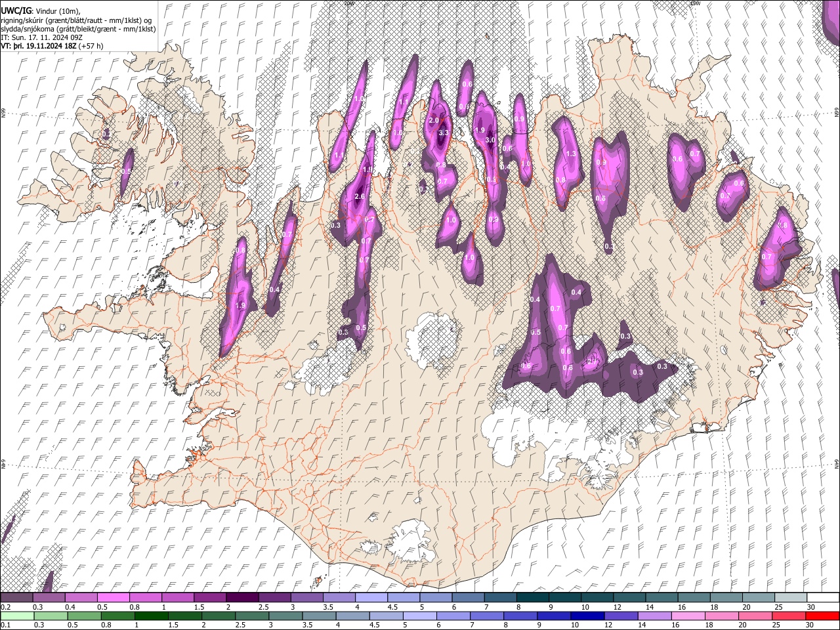Click the light pink 16 rain legend swatch
This screenshot has height=630, width=840.
[688, 616]
